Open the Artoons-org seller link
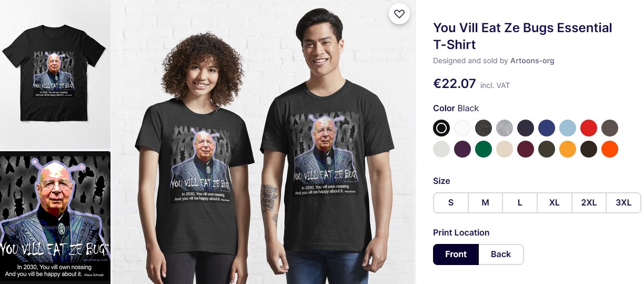This screenshot has width=644, height=284. (532, 61)
